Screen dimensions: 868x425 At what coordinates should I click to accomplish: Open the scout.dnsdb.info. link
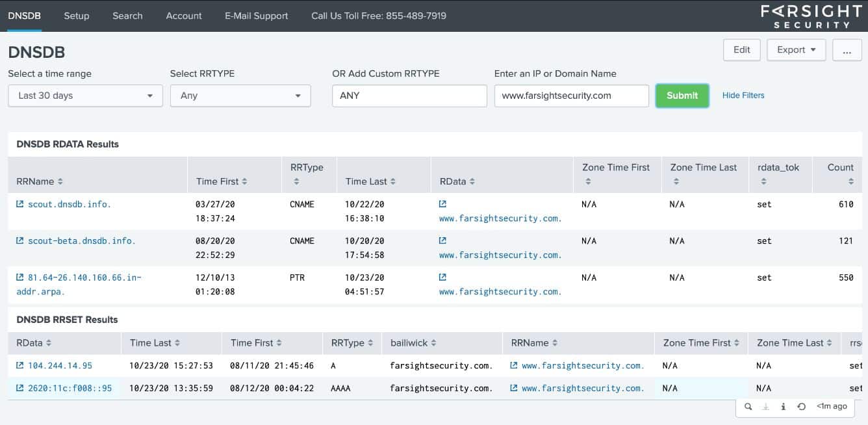[x=70, y=204]
